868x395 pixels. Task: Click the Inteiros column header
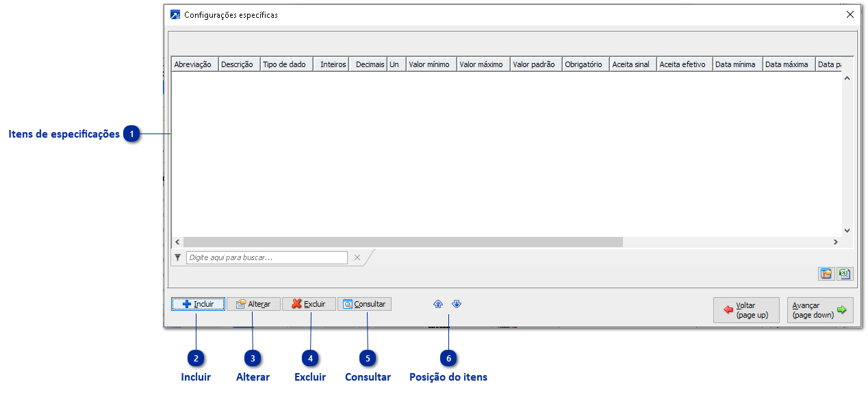pos(331,64)
